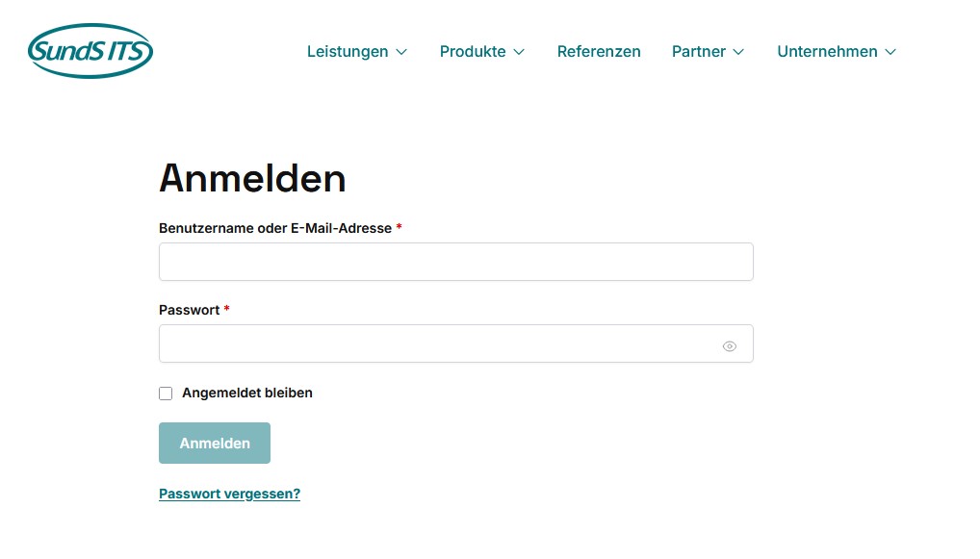The width and height of the screenshot is (980, 559).
Task: Click the asterisk after Benutzername oder E-Mail-Adresse
Action: click(x=399, y=228)
